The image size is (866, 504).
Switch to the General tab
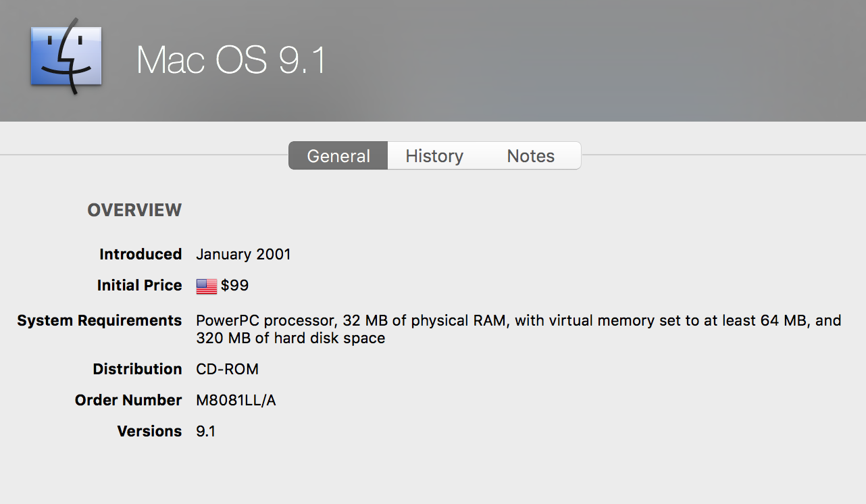[338, 156]
